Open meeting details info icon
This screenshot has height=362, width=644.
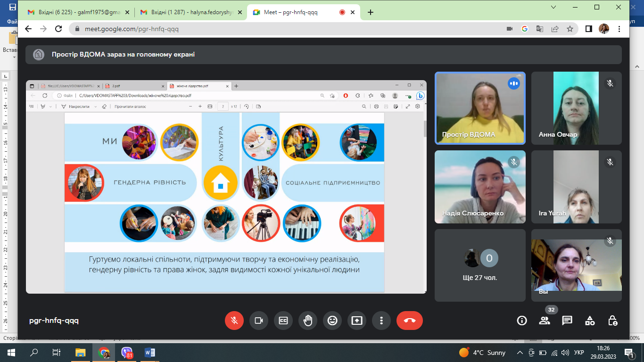click(522, 321)
